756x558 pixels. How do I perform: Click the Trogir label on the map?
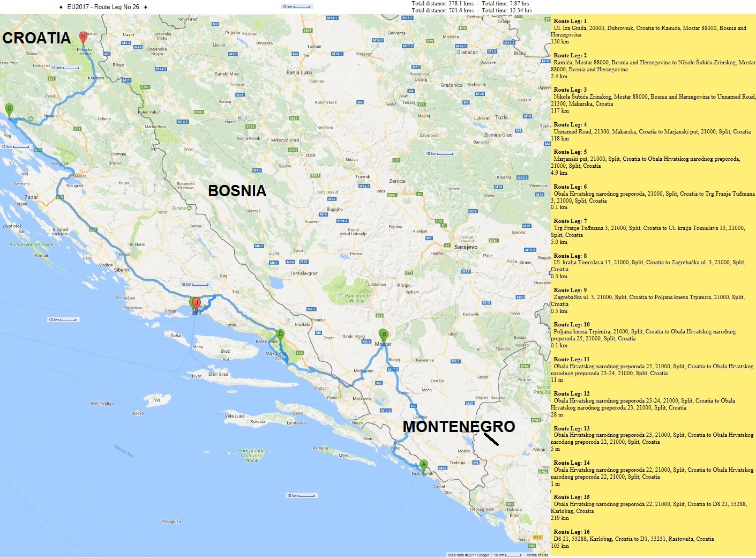[170, 311]
